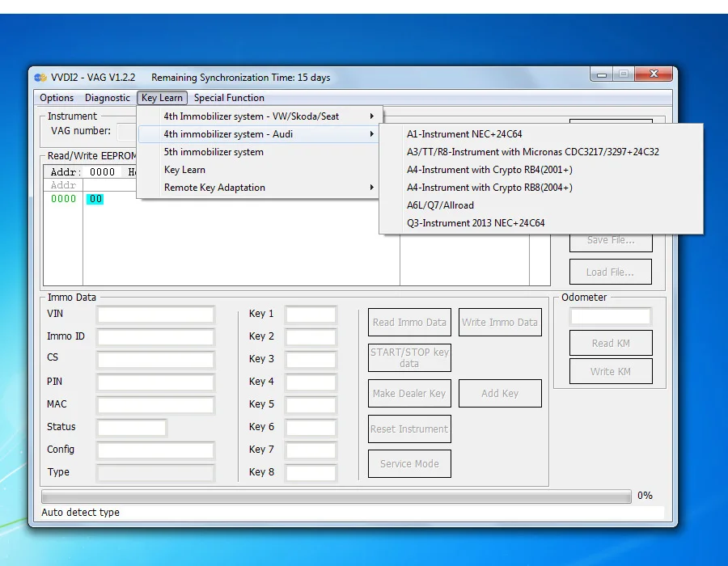Click the Key 1 input field

point(311,315)
